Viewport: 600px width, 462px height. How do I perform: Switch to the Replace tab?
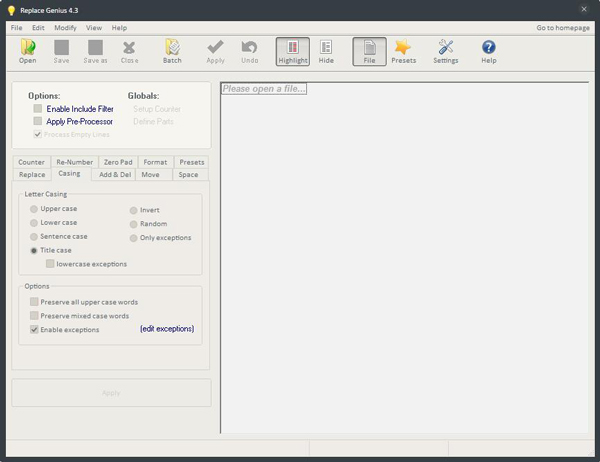tap(32, 175)
